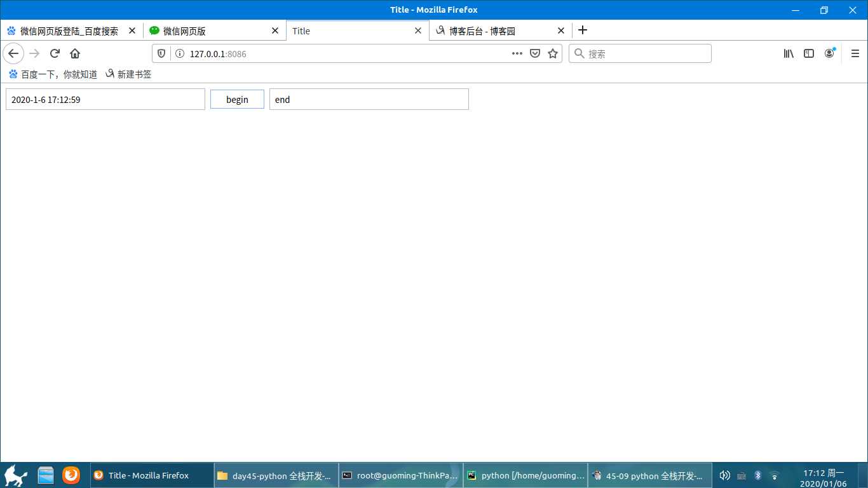This screenshot has height=488, width=868.
Task: Open the Wi-Fi network tray menu
Action: 774,475
